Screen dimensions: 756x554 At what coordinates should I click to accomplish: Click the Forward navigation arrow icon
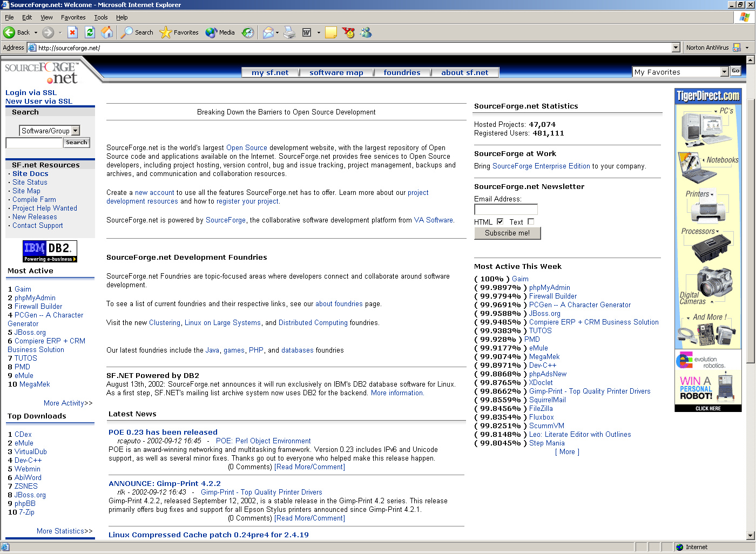tap(48, 32)
